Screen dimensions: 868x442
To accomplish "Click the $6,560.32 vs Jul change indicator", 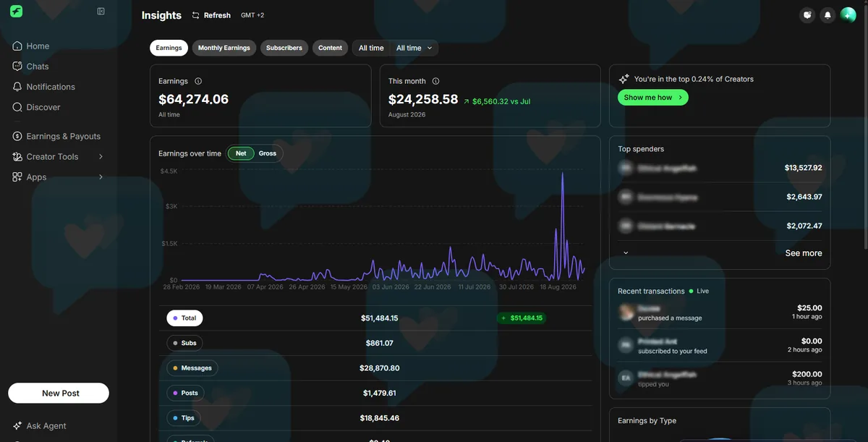I will click(497, 101).
